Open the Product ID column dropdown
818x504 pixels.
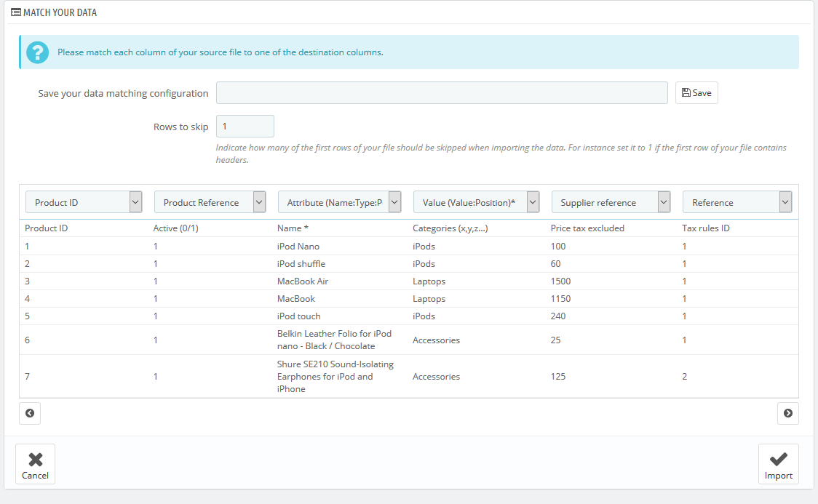84,202
